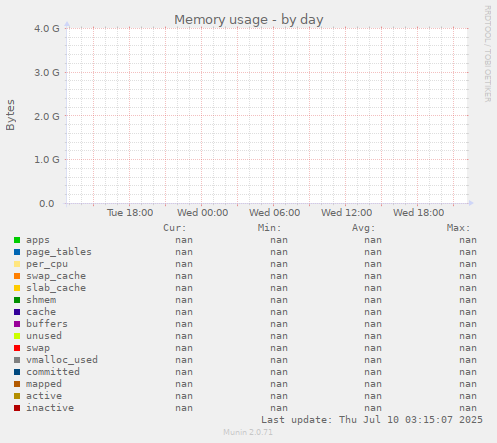Screen dimensions: 497x443
Task: Click the cache dark blue swatch
Action: click(x=17, y=312)
